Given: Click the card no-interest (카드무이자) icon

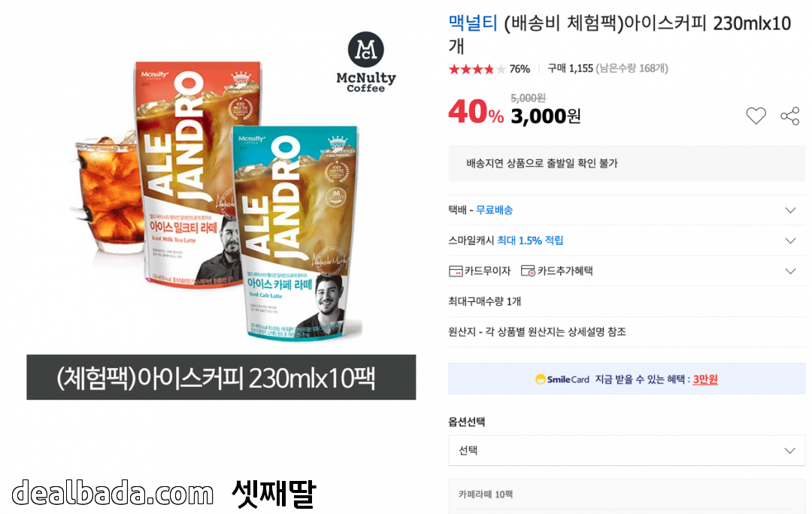Looking at the screenshot, I should click(x=456, y=271).
